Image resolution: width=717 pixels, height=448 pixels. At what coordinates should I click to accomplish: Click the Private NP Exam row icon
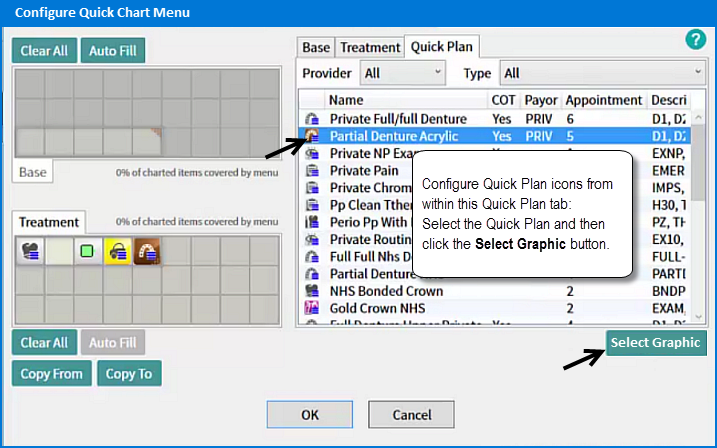coord(312,153)
